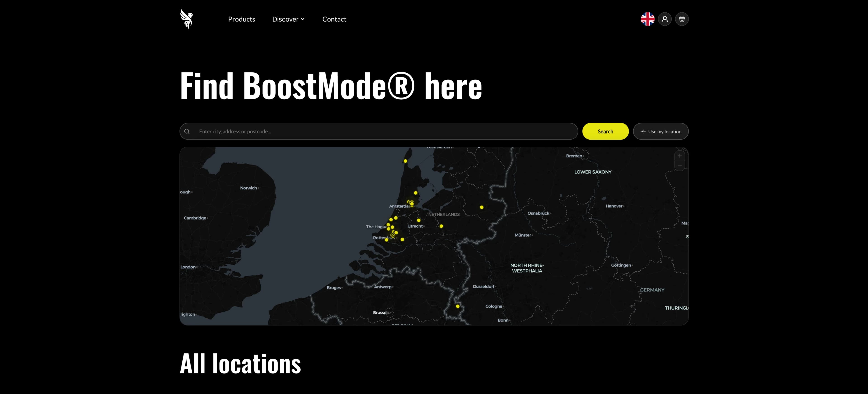Select the yellow marker west of Osnabrück
The width and height of the screenshot is (868, 394).
pyautogui.click(x=481, y=208)
